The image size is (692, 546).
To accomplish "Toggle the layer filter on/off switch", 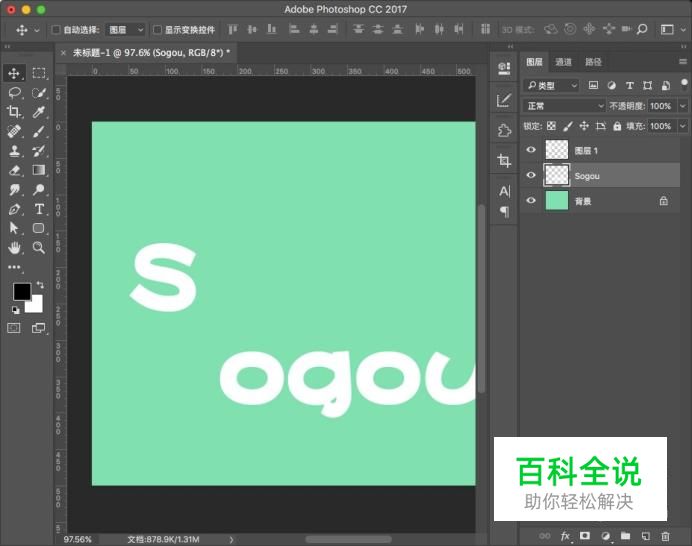I will point(684,84).
